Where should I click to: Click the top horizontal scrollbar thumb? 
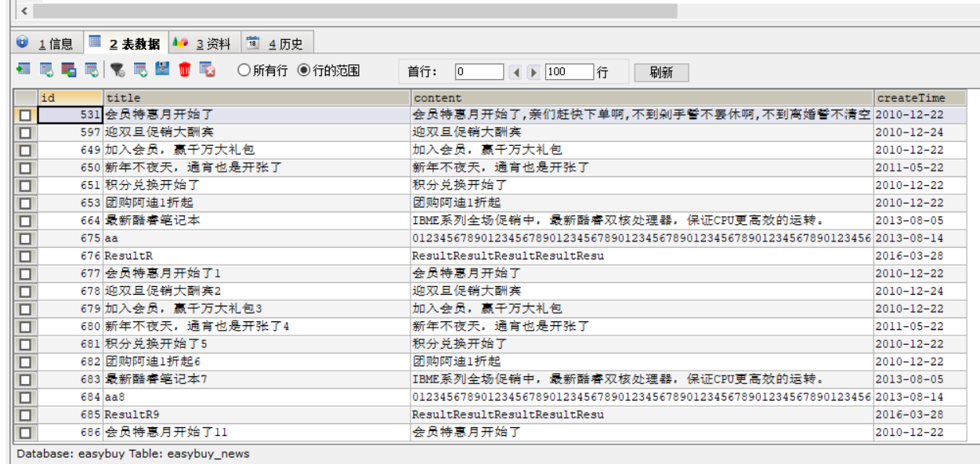click(355, 11)
